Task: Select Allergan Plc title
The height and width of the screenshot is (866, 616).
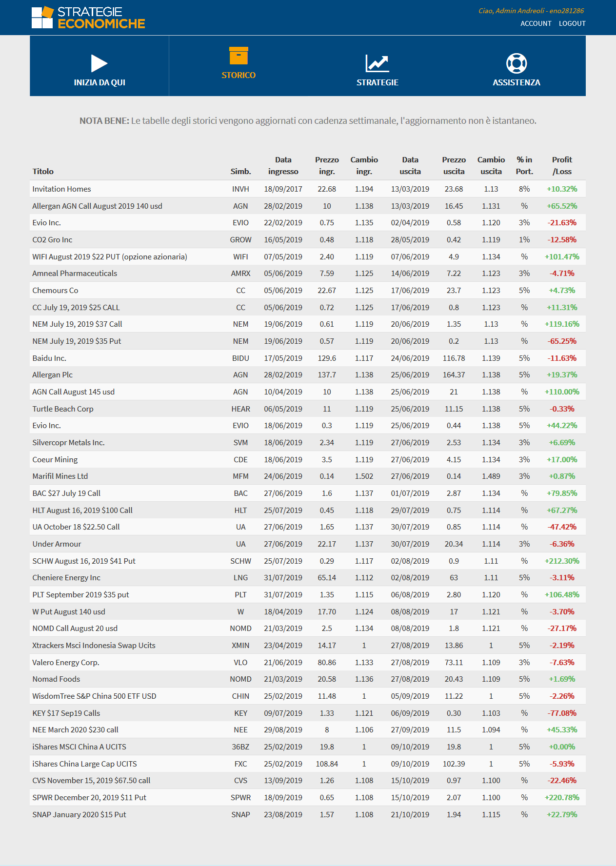Action: click(x=52, y=374)
